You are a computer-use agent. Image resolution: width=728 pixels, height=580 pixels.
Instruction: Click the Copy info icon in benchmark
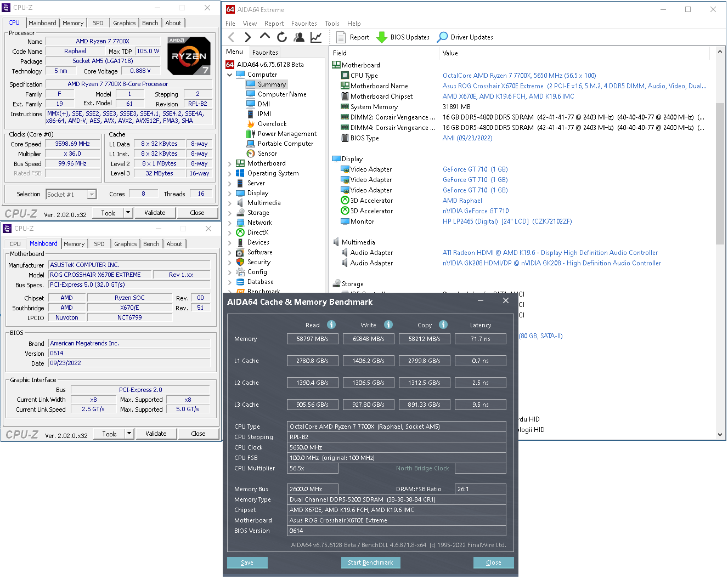pos(443,325)
